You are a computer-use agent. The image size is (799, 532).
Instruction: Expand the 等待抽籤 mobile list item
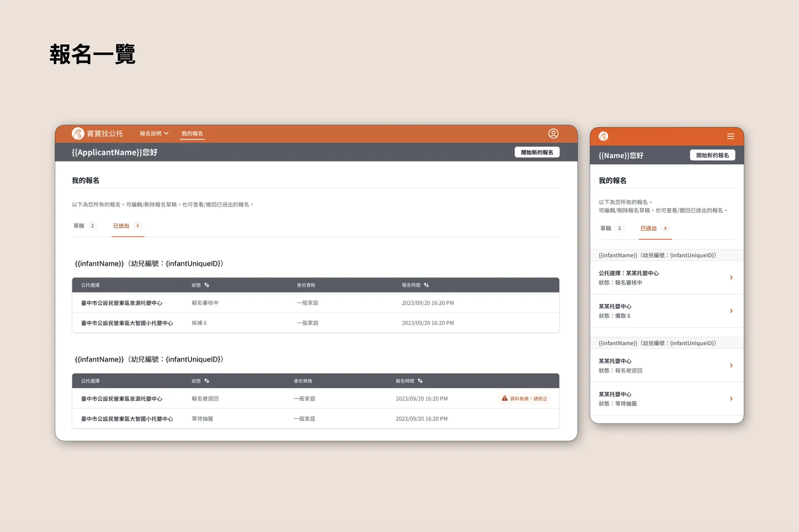[x=731, y=399]
